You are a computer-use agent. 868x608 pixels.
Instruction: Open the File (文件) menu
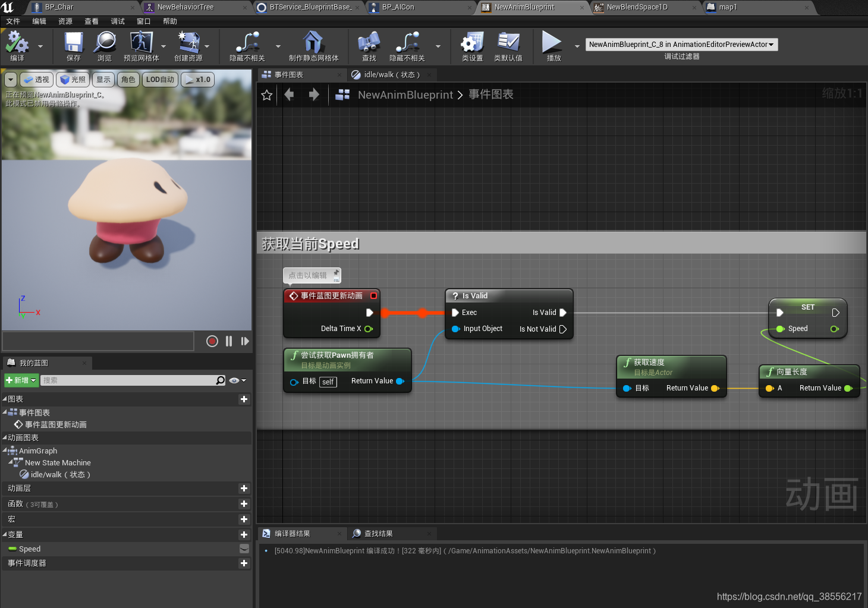coord(13,21)
